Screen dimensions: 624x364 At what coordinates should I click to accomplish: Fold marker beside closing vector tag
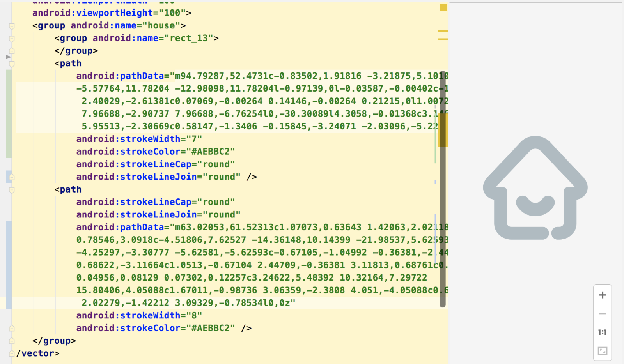point(12,353)
